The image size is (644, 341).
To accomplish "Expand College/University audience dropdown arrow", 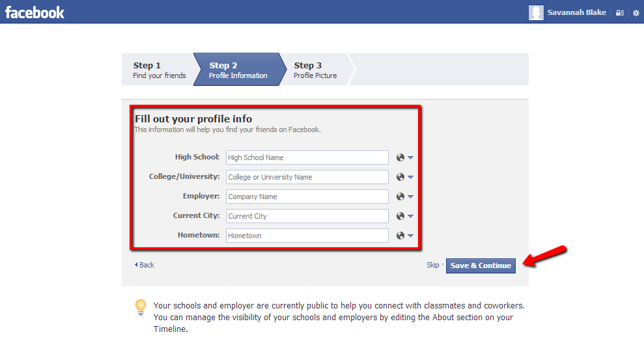I will pyautogui.click(x=410, y=178).
